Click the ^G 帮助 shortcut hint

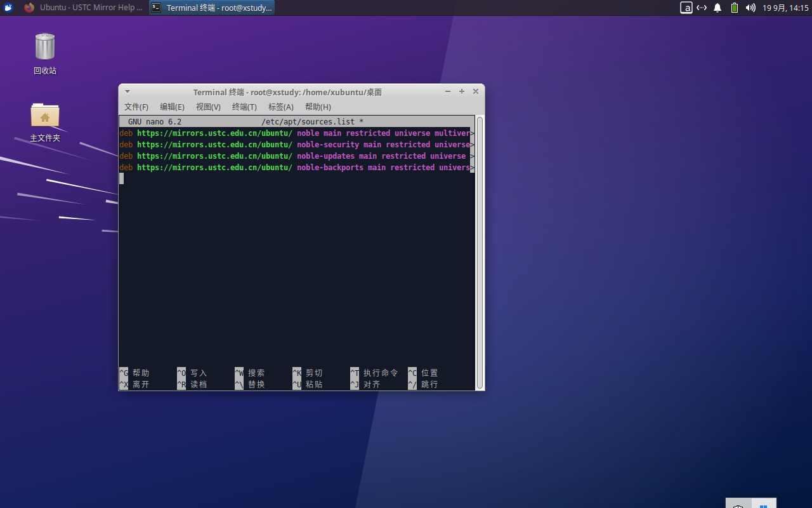click(134, 373)
